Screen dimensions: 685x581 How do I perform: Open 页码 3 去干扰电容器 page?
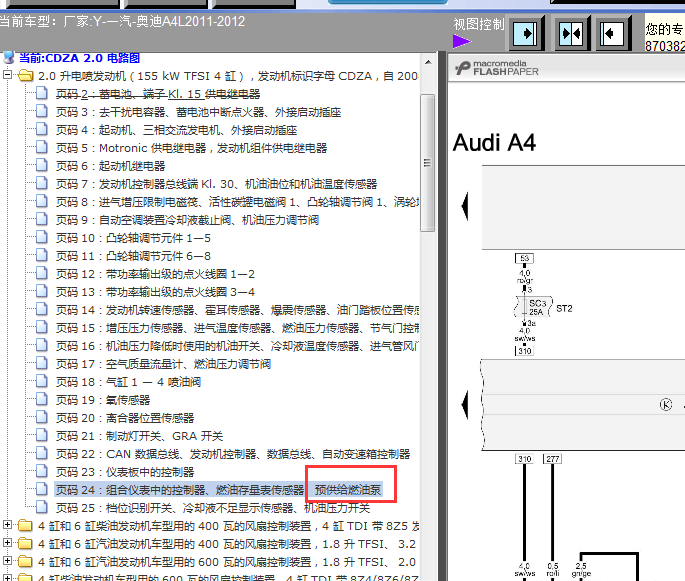click(x=198, y=112)
